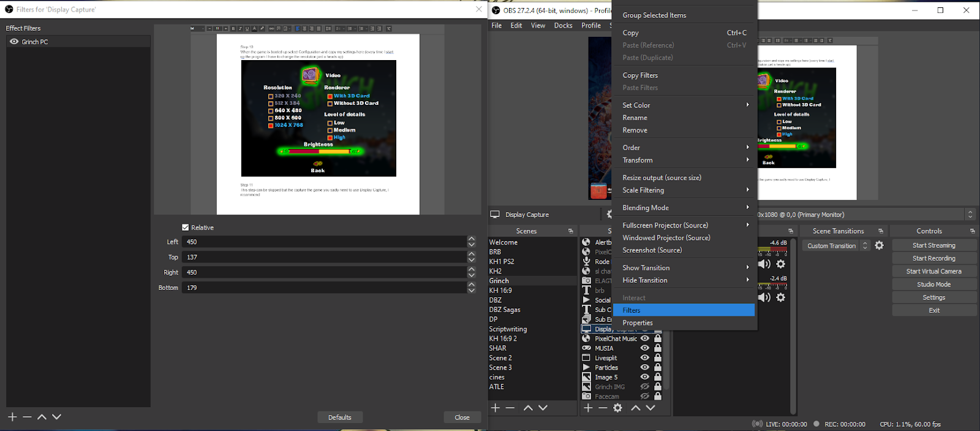Choose Properties in the context menu
This screenshot has height=431, width=980.
(x=684, y=322)
